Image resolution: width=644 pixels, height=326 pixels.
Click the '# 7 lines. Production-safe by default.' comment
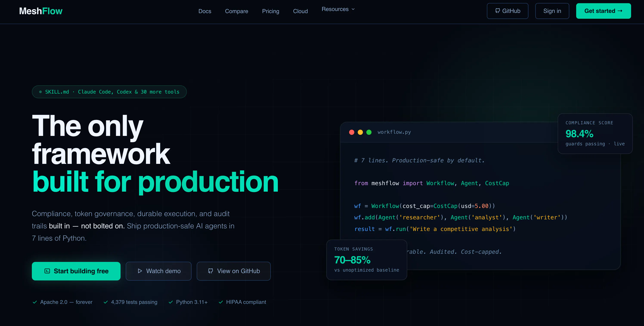pos(419,160)
